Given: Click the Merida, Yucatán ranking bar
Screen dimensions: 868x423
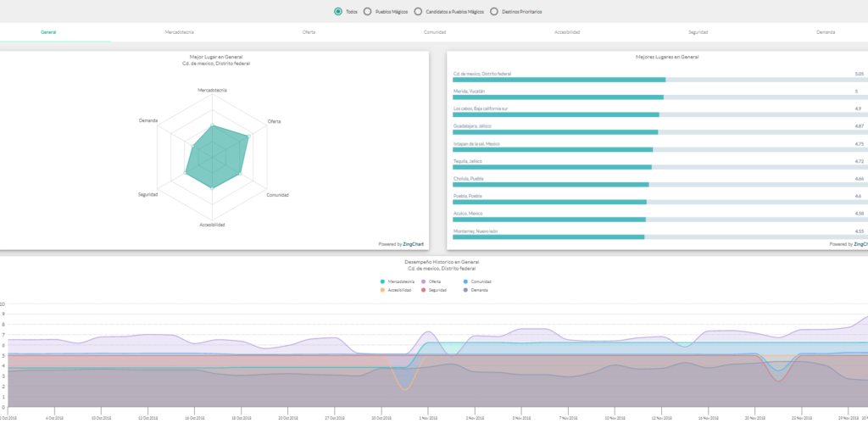Looking at the screenshot, I should (559, 97).
